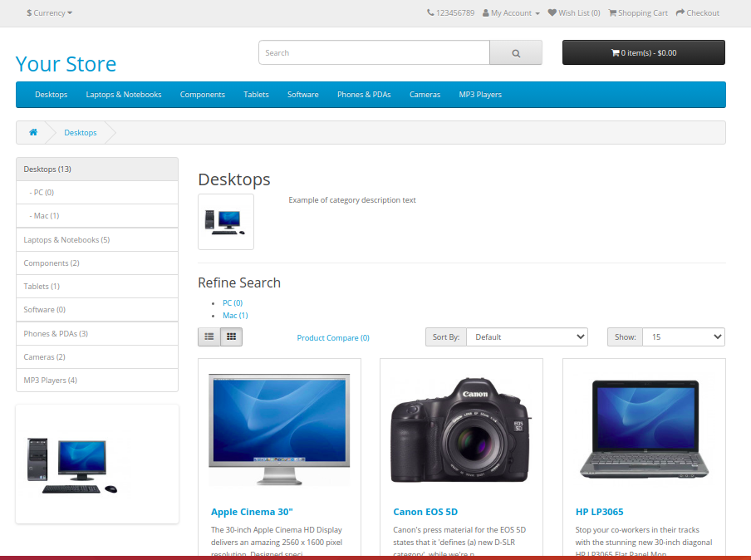Open Wish List (0) link
The width and height of the screenshot is (751, 560).
pos(574,13)
